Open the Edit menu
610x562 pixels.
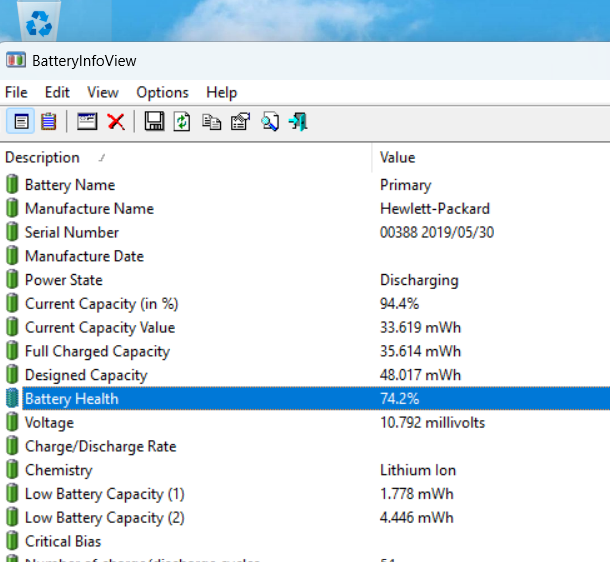coord(57,93)
